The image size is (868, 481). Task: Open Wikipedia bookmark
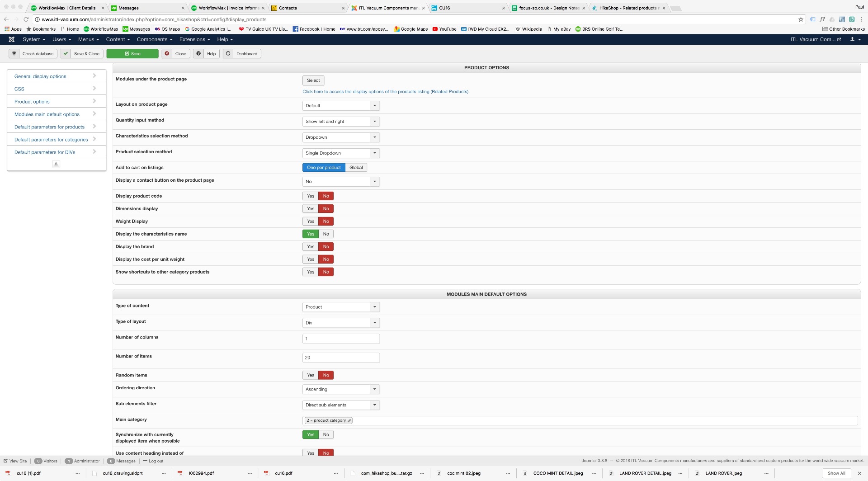click(529, 29)
